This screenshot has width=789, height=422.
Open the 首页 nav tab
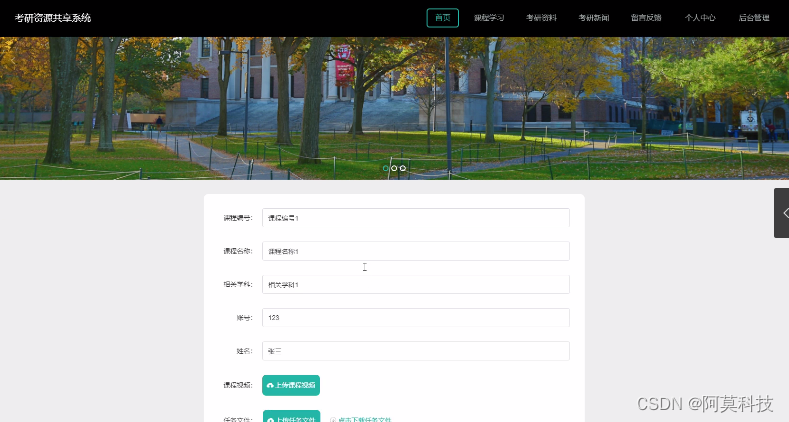(x=442, y=18)
